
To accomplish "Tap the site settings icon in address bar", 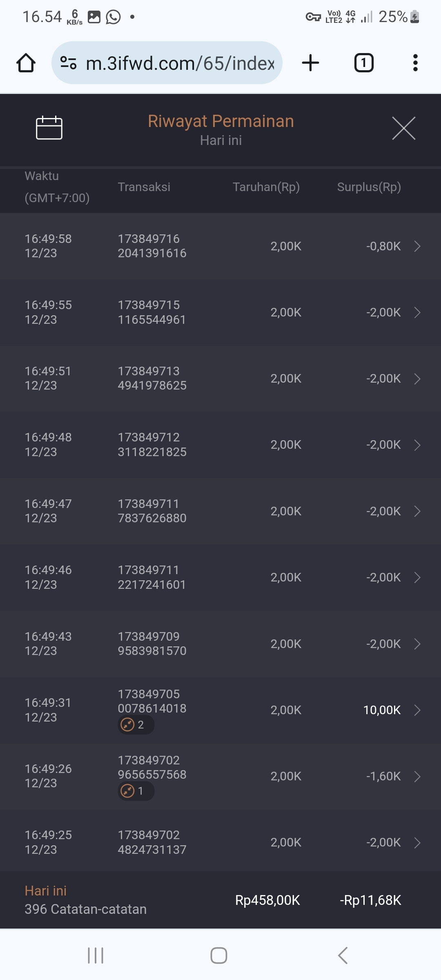I will [68, 63].
